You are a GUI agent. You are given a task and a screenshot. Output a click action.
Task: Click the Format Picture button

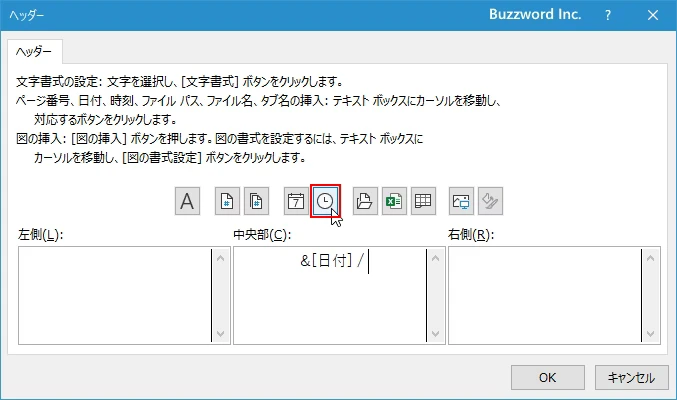point(490,201)
